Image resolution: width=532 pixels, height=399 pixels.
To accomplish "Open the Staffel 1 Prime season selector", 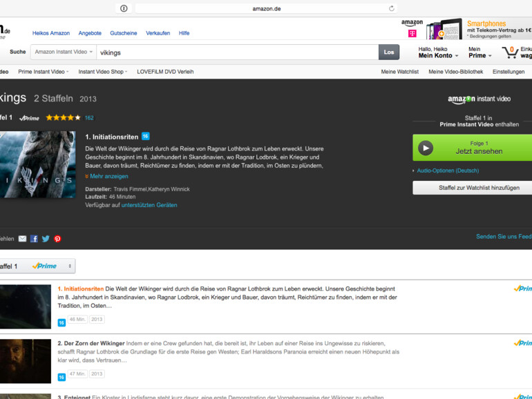I will coord(37,266).
